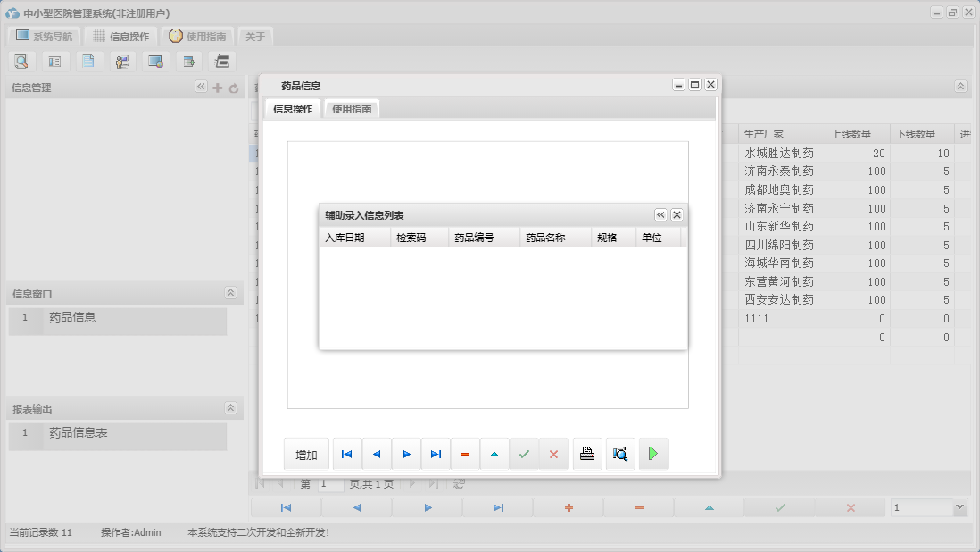This screenshot has height=552, width=980.
Task: Click the red minus delete-record icon
Action: coord(465,454)
